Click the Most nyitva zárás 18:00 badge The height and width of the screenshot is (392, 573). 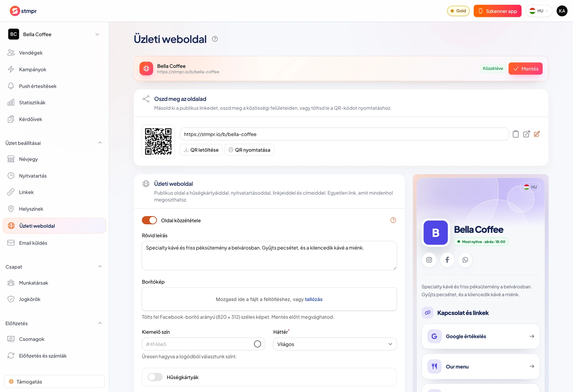pyautogui.click(x=481, y=242)
